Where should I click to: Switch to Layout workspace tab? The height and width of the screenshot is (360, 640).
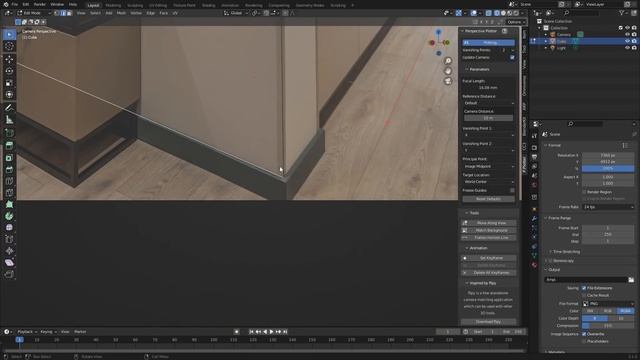pyautogui.click(x=93, y=5)
